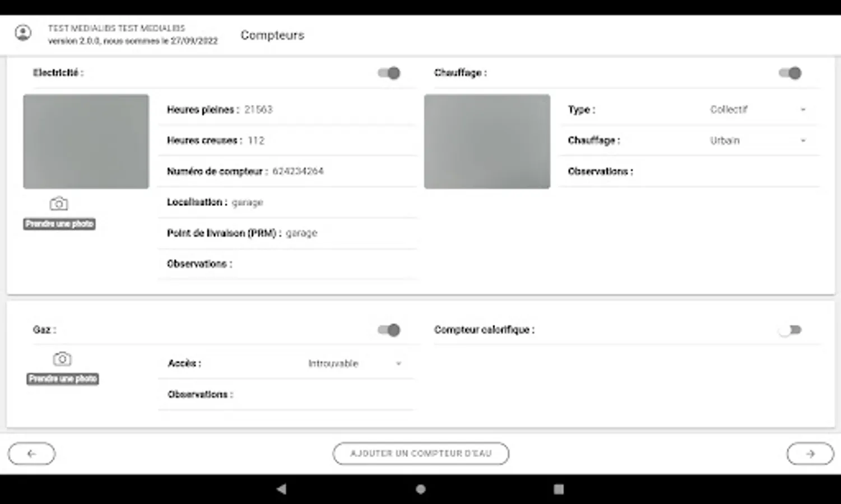This screenshot has width=841, height=504.
Task: Tap Android recent apps square
Action: pyautogui.click(x=559, y=489)
